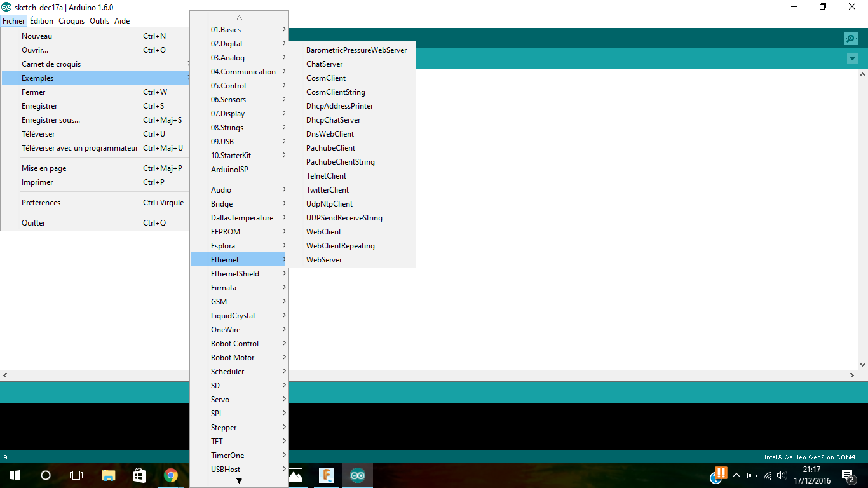Click the editor's vertical scrollbar down arrow

(862, 365)
